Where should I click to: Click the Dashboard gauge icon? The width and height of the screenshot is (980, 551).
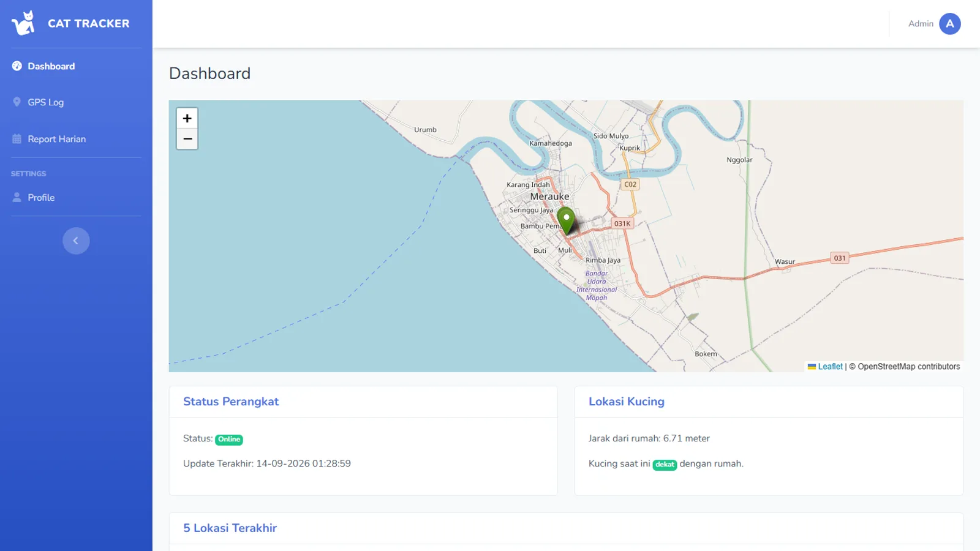point(17,66)
